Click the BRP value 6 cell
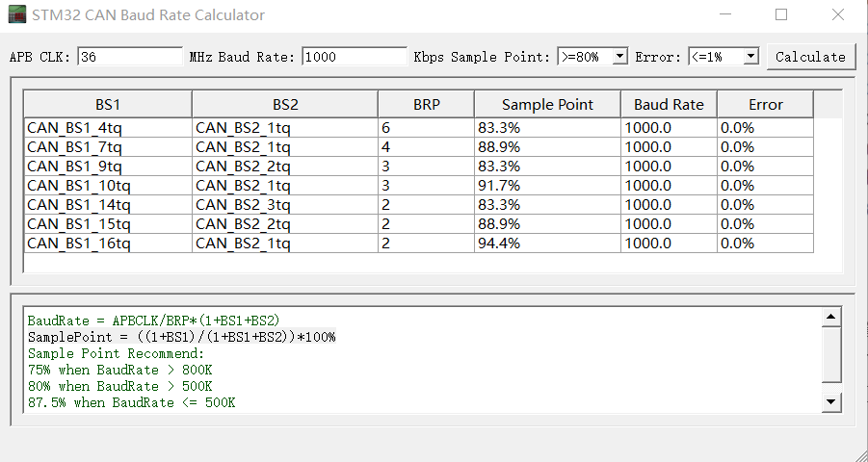Screen dimensions: 868x462 point(426,128)
